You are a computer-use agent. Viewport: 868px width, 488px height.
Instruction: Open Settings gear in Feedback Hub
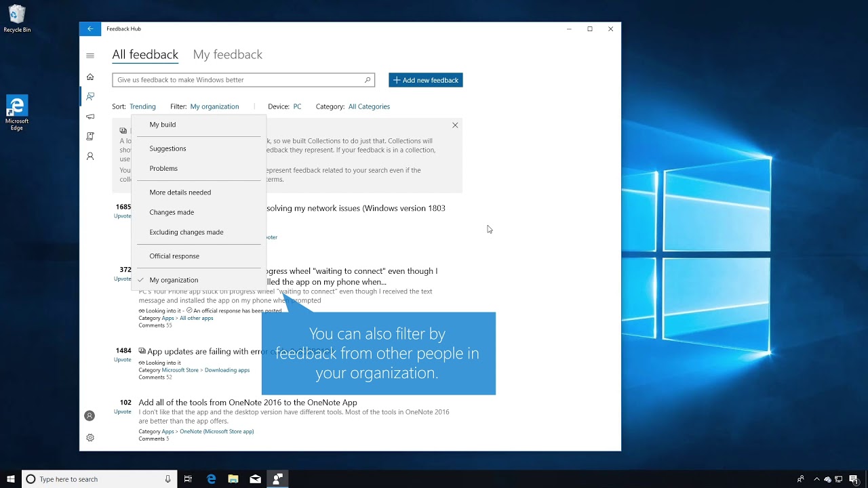[90, 438]
